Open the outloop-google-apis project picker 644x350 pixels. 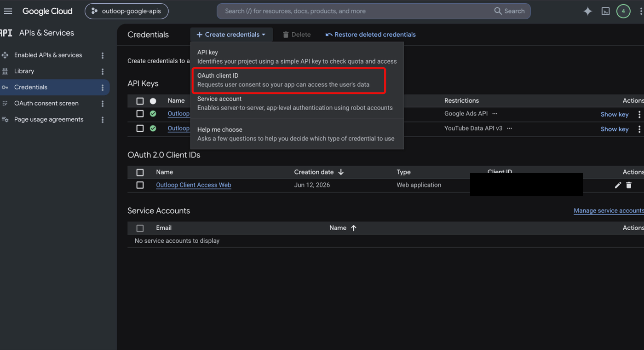126,11
